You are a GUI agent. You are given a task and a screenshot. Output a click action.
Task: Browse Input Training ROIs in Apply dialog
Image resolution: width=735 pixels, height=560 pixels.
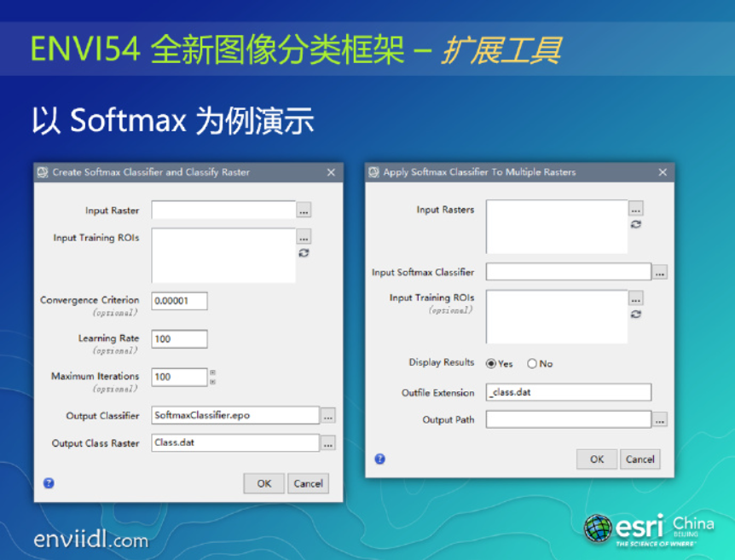(635, 298)
